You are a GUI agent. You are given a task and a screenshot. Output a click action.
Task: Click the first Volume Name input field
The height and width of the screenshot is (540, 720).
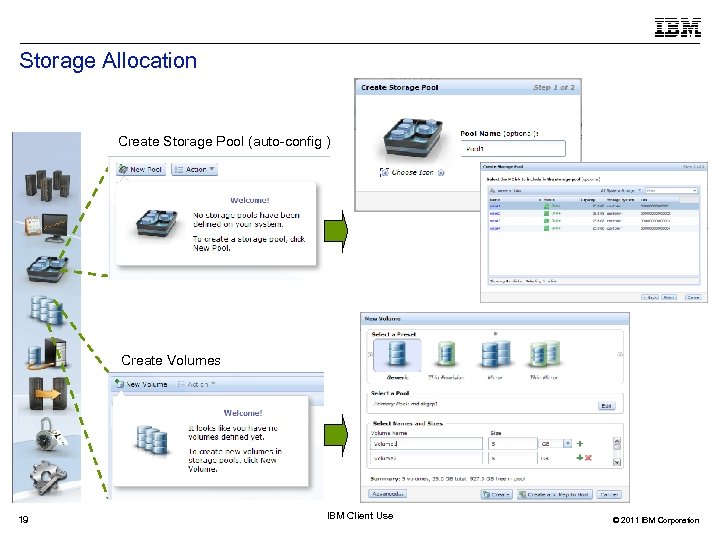(x=426, y=444)
